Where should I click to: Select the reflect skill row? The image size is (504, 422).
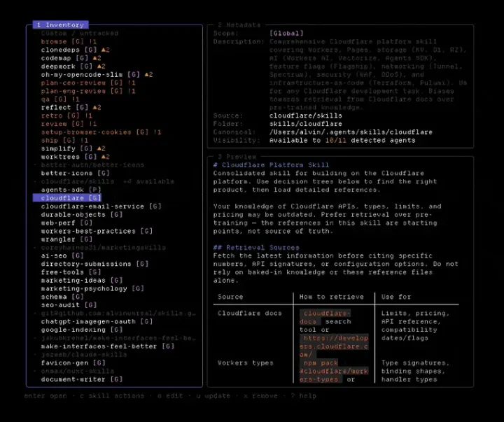[71, 108]
